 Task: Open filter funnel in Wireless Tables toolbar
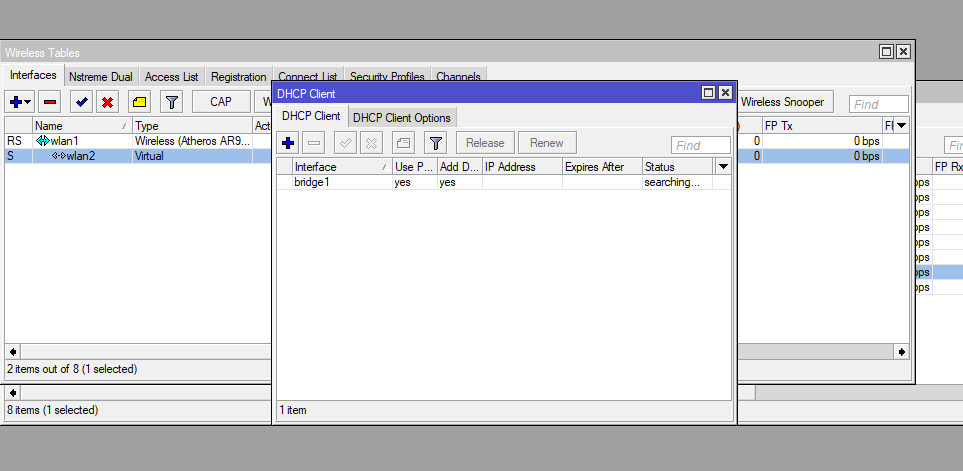click(x=171, y=102)
